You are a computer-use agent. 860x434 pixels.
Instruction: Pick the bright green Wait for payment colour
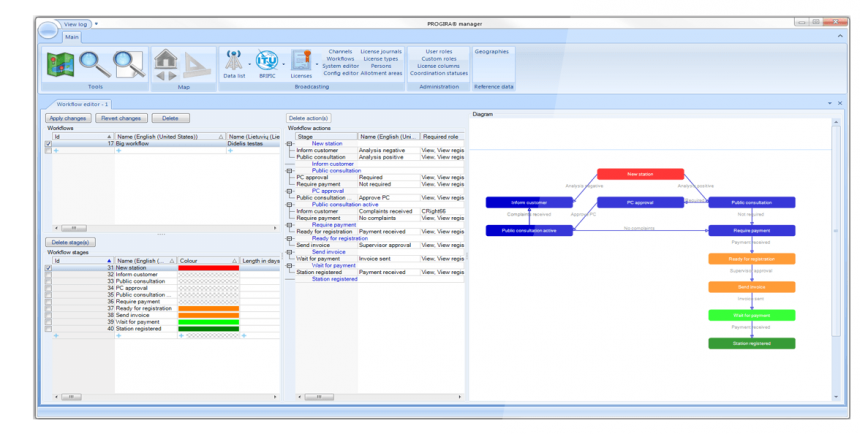208,322
